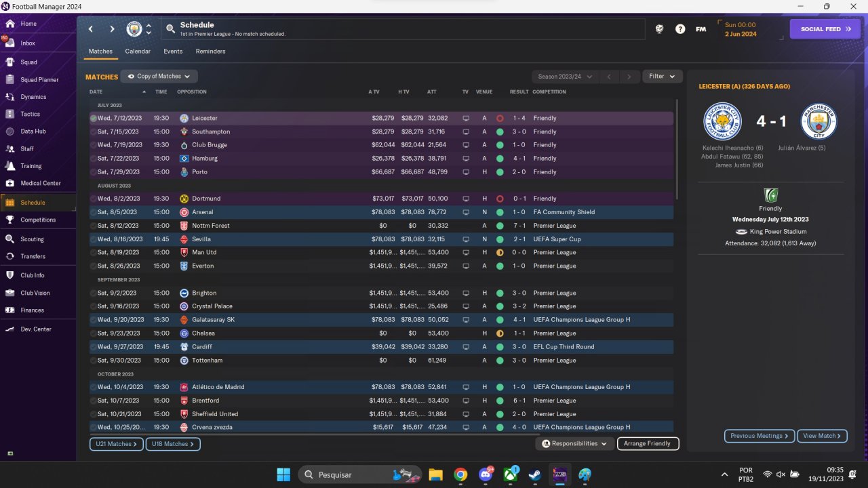
Task: Click the Tactics icon in the sidebar
Action: pyautogui.click(x=9, y=114)
